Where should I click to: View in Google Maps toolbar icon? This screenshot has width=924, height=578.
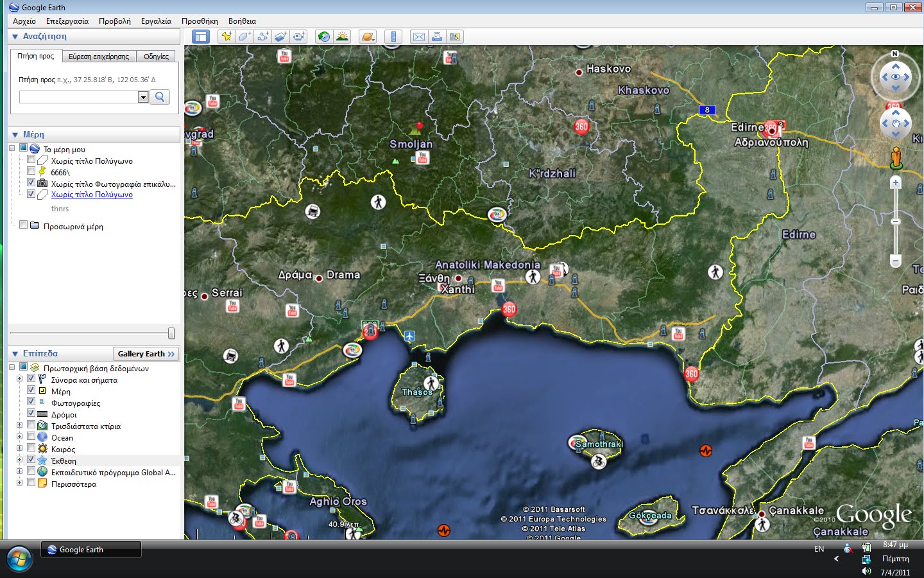click(x=455, y=37)
